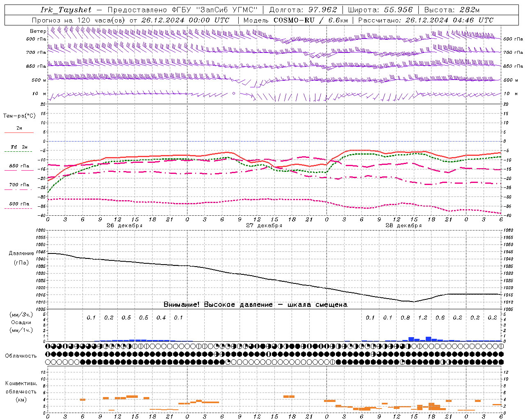Click the 0.6 precipitation value

pyautogui.click(x=440, y=317)
